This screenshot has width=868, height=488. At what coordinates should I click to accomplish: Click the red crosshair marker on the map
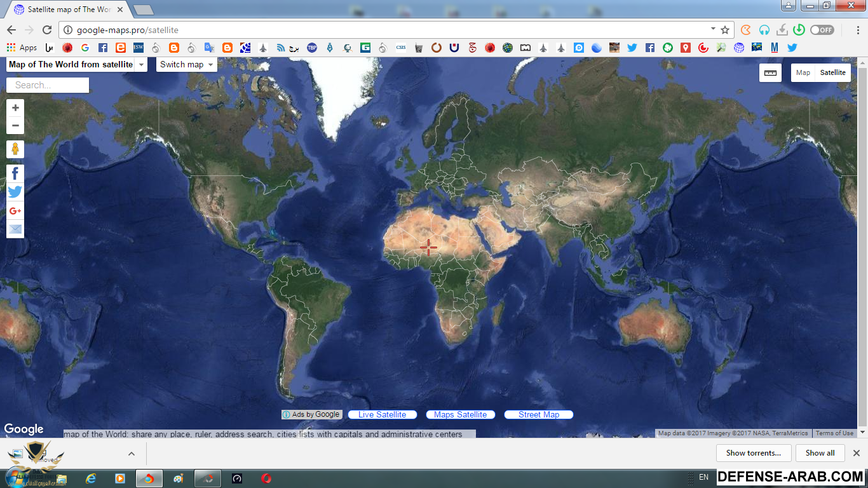(x=428, y=247)
